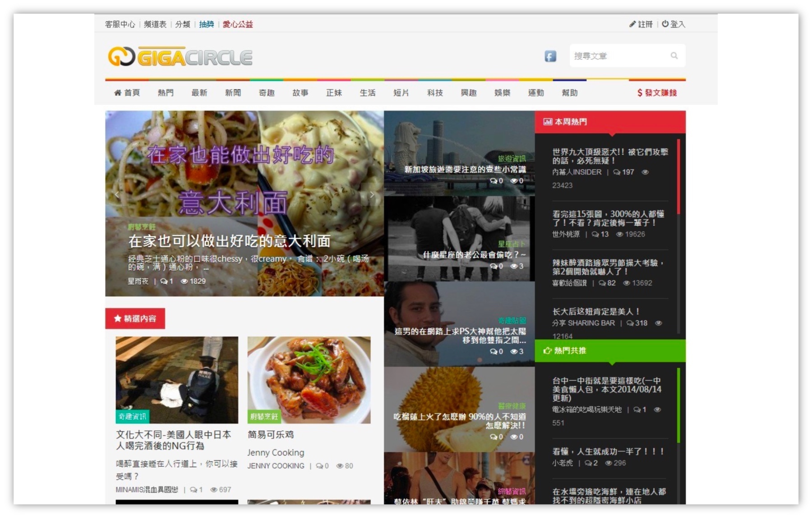Open author MINAMIS混血異國戀 link

point(147,490)
